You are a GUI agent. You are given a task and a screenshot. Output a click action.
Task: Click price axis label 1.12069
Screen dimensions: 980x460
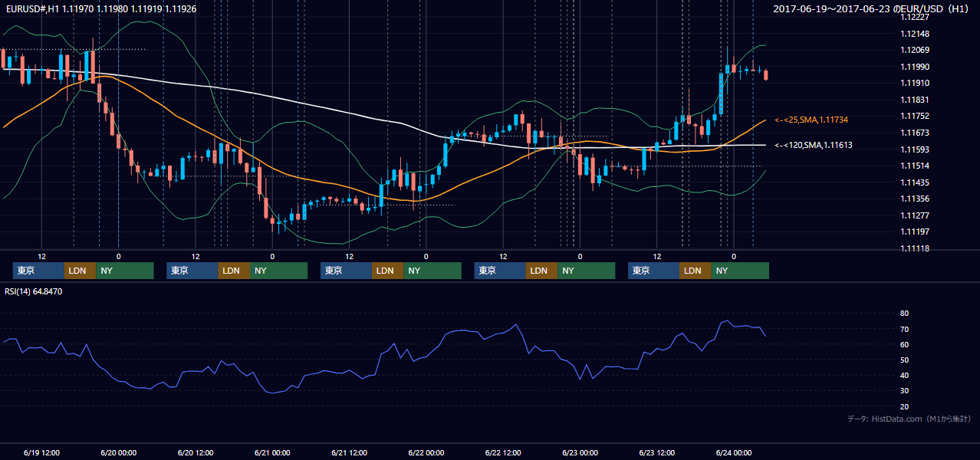point(916,51)
